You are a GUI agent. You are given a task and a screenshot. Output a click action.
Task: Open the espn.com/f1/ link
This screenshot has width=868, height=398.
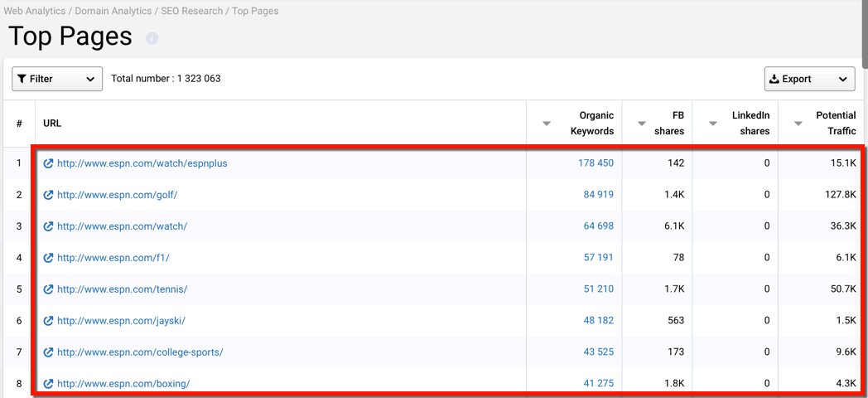pyautogui.click(x=113, y=258)
